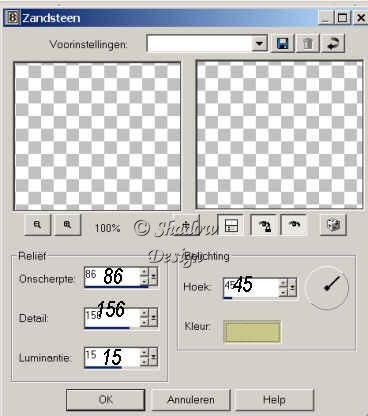
Task: Toggle auto proof eye with lock
Action: (x=264, y=225)
